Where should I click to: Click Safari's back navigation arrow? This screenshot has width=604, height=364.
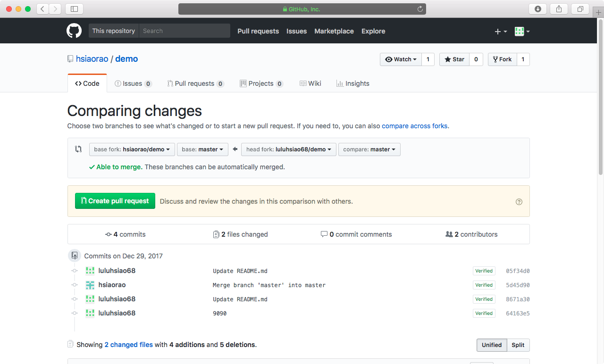click(x=42, y=9)
